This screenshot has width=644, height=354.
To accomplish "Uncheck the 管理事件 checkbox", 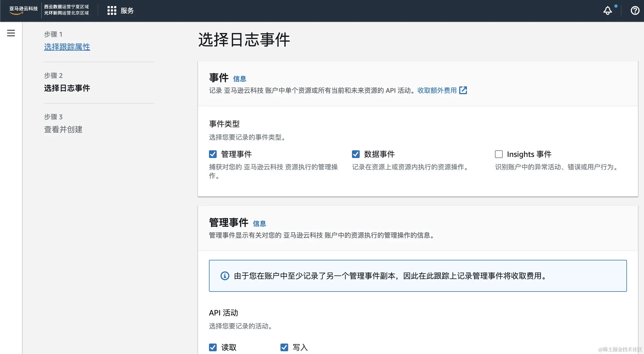I will [x=213, y=154].
